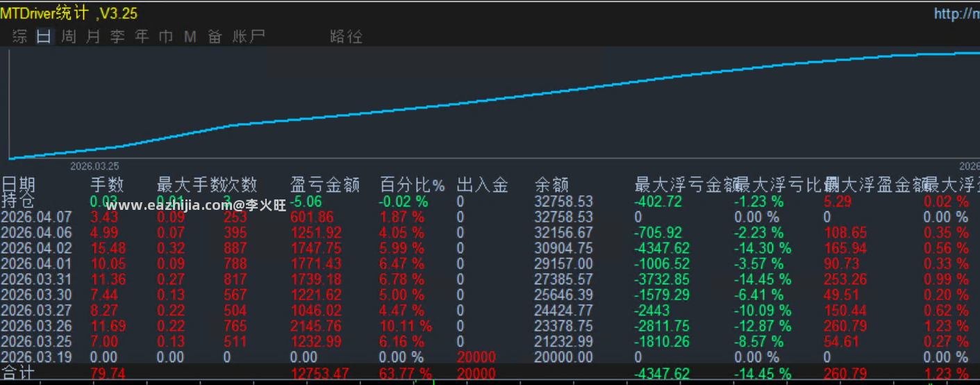Select the 日 daily statistics tab
This screenshot has width=980, height=385.
[x=44, y=37]
